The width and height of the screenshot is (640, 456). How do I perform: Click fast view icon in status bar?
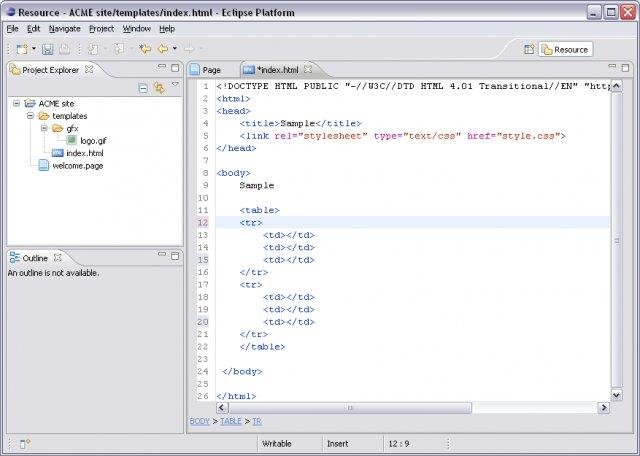(24, 443)
